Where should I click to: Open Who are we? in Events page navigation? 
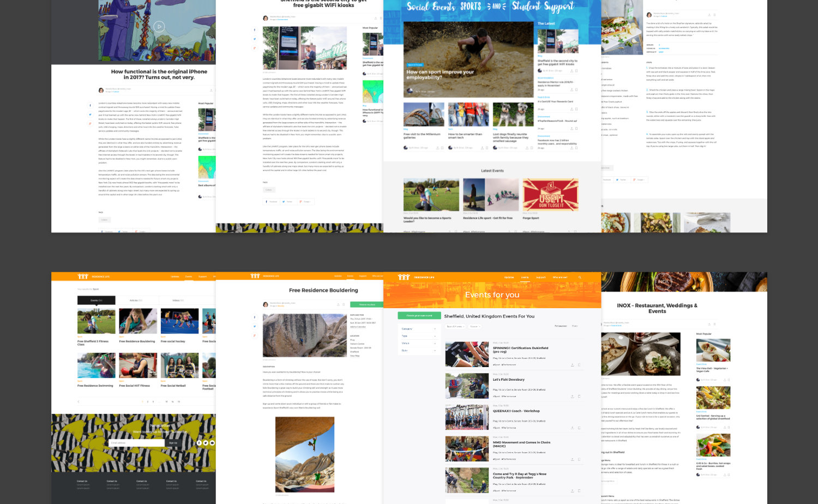point(560,277)
